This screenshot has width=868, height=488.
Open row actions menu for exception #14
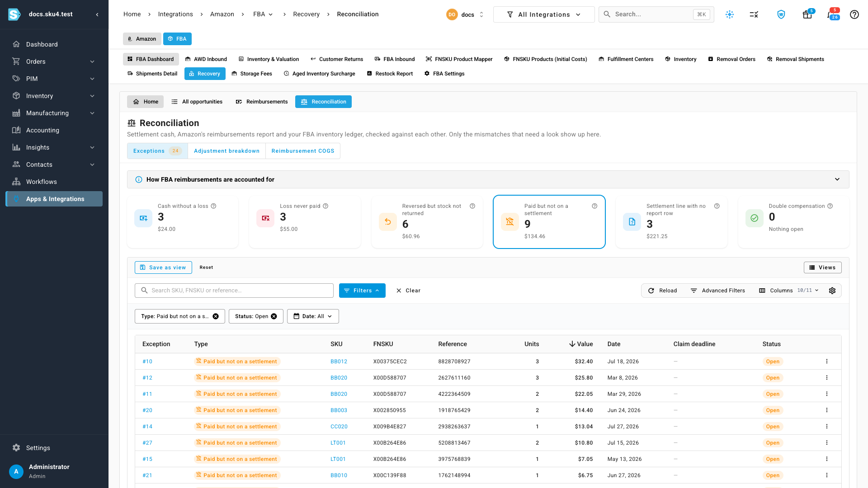(x=827, y=427)
